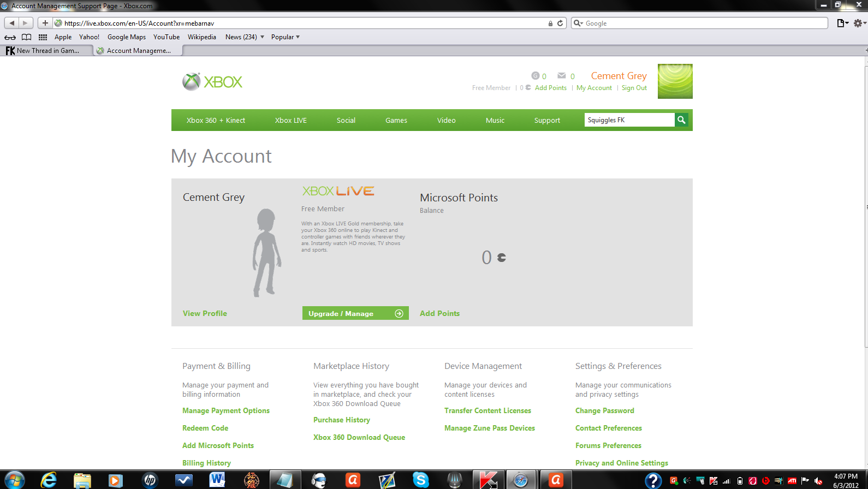868x489 pixels.
Task: Open the Safari page menu icon
Action: 843,23
